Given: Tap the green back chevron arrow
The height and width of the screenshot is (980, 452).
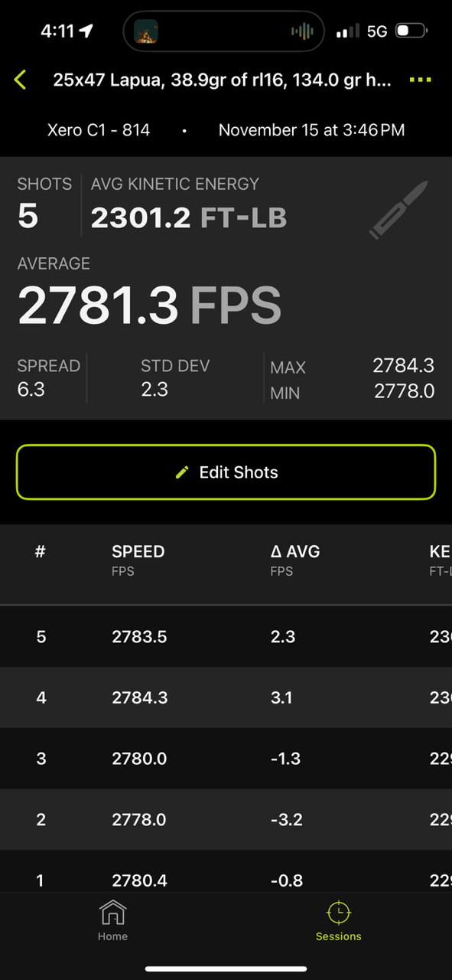Looking at the screenshot, I should point(20,80).
